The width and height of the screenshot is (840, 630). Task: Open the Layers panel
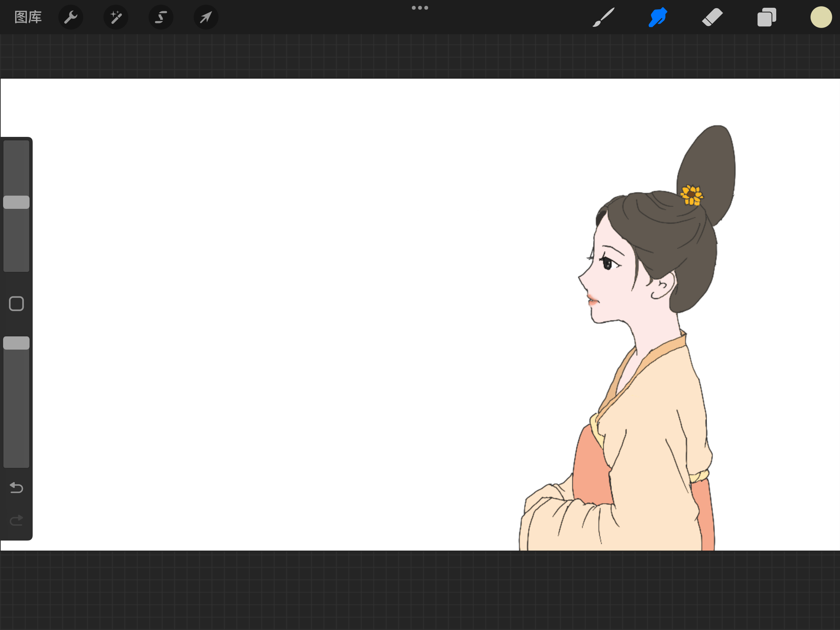click(x=766, y=17)
